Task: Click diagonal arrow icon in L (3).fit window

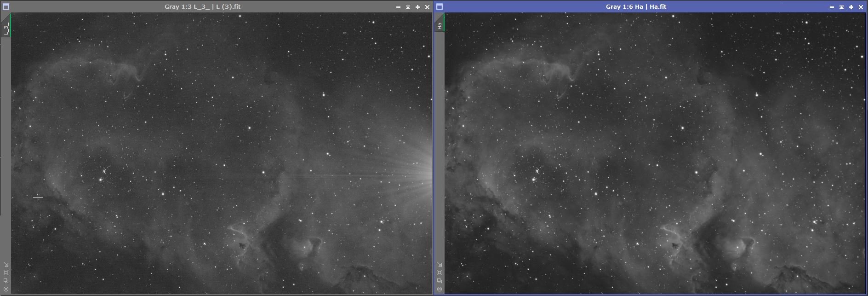Action: tap(6, 265)
